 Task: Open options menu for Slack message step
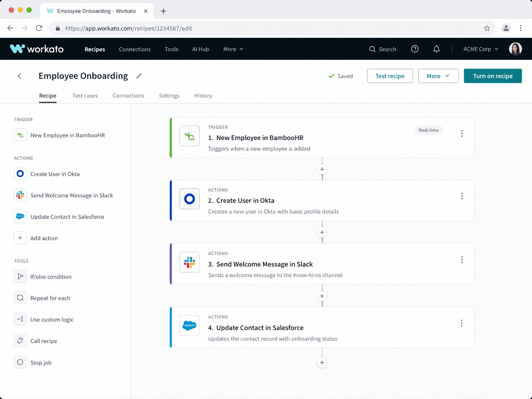[x=462, y=260]
